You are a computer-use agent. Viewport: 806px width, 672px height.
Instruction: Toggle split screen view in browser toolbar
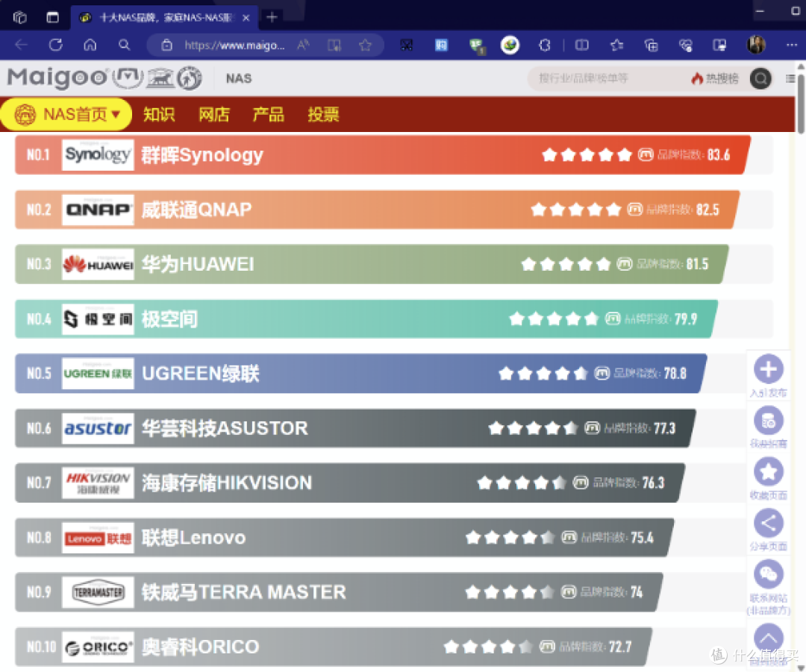pyautogui.click(x=581, y=45)
